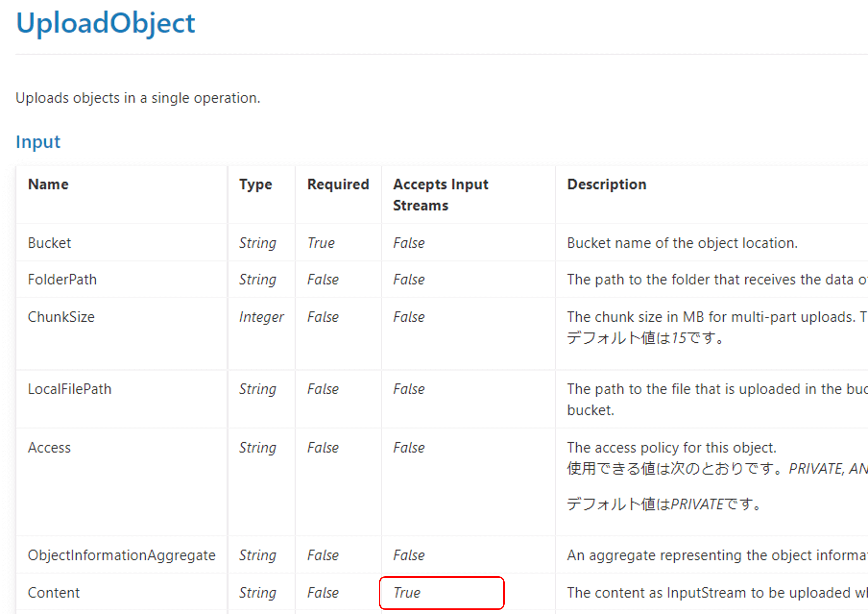Select the LocalFilePath parameter name cell
The image size is (868, 614).
click(70, 389)
